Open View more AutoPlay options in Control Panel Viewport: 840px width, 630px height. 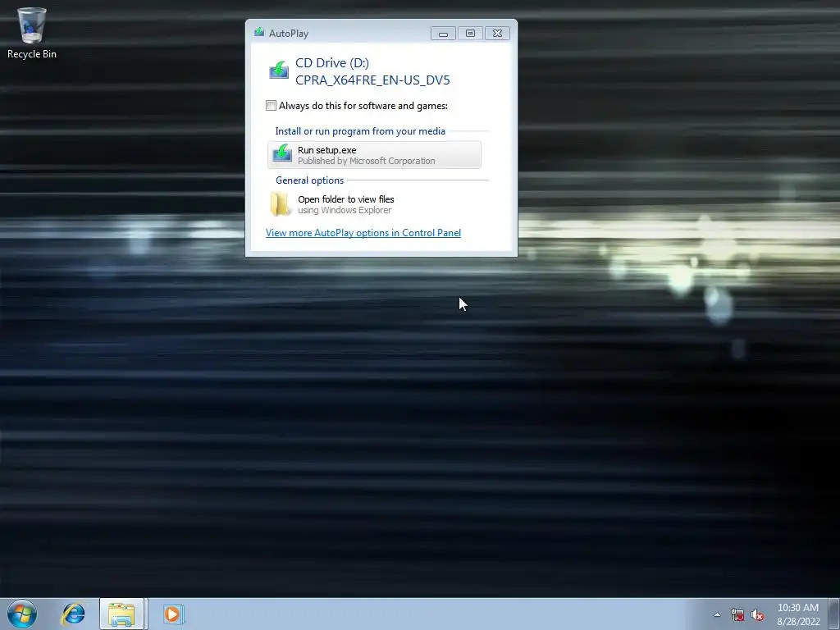(x=363, y=232)
